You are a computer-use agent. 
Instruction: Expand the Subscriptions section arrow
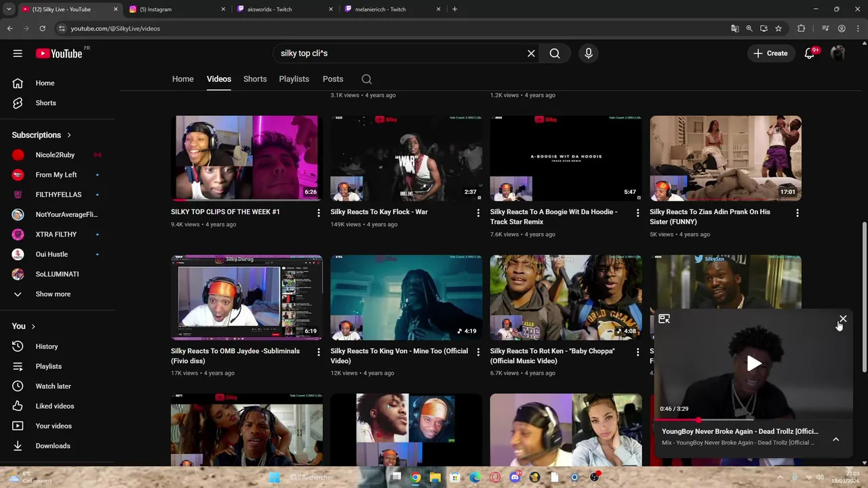click(68, 135)
